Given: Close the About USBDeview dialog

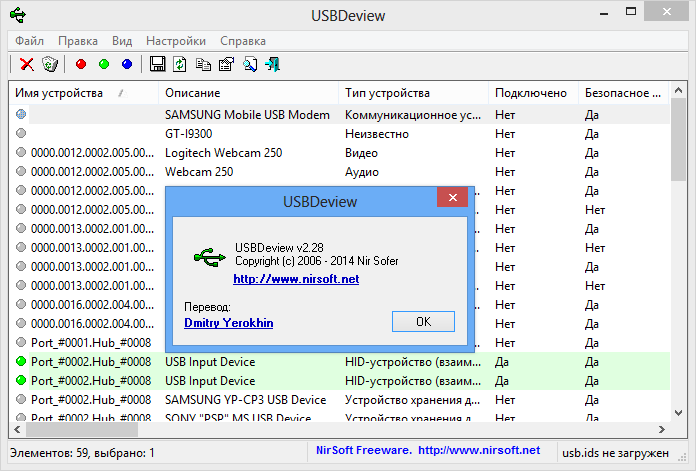Looking at the screenshot, I should 452,197.
